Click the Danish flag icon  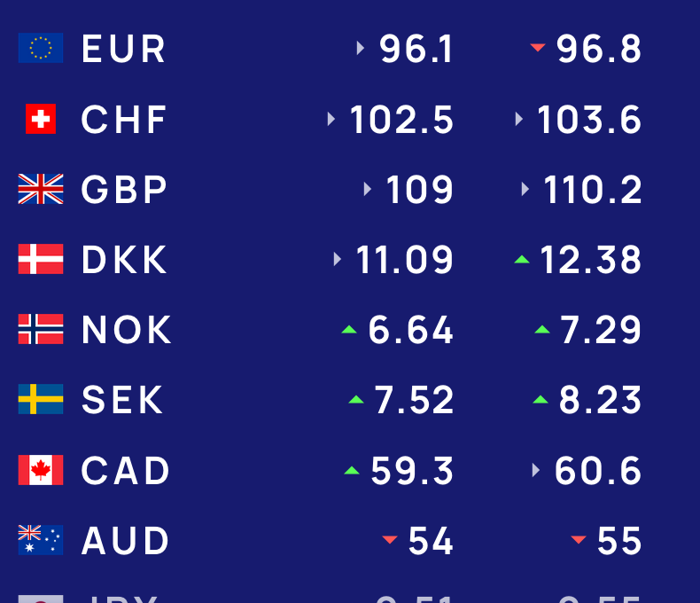41,259
